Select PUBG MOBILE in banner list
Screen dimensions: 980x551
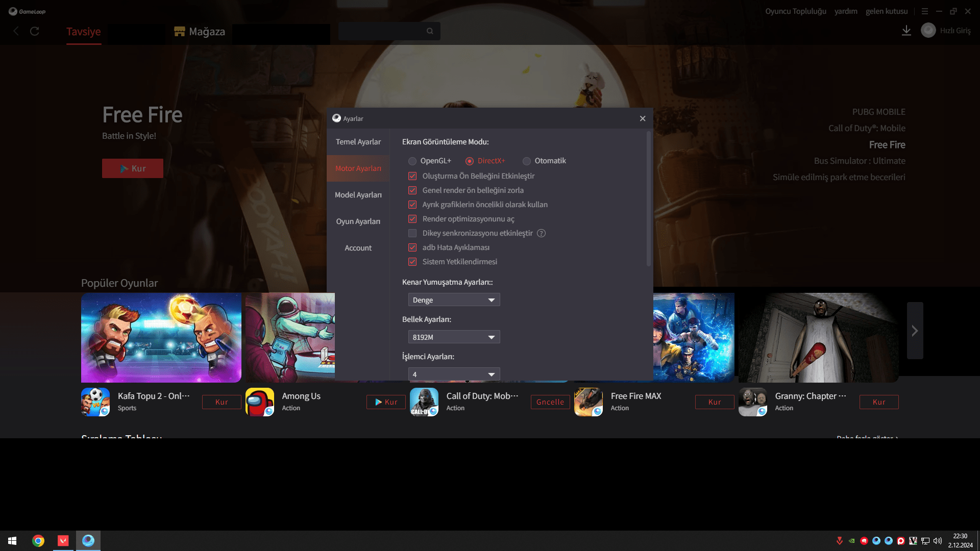(879, 112)
